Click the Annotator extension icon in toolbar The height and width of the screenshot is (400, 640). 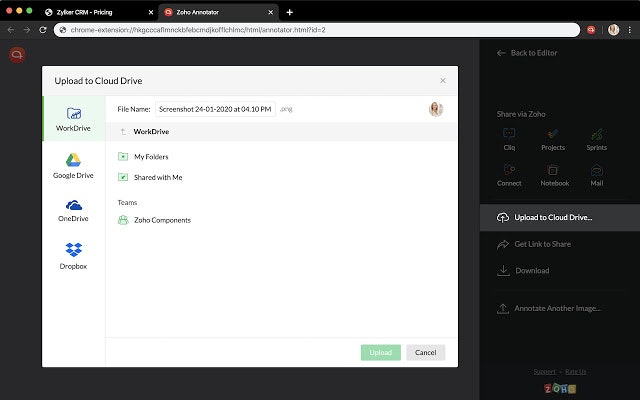(x=591, y=30)
